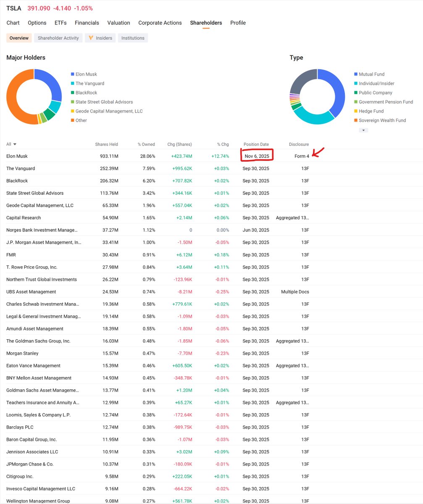Click the Major Holders donut chart
The height and width of the screenshot is (504, 423).
point(34,97)
